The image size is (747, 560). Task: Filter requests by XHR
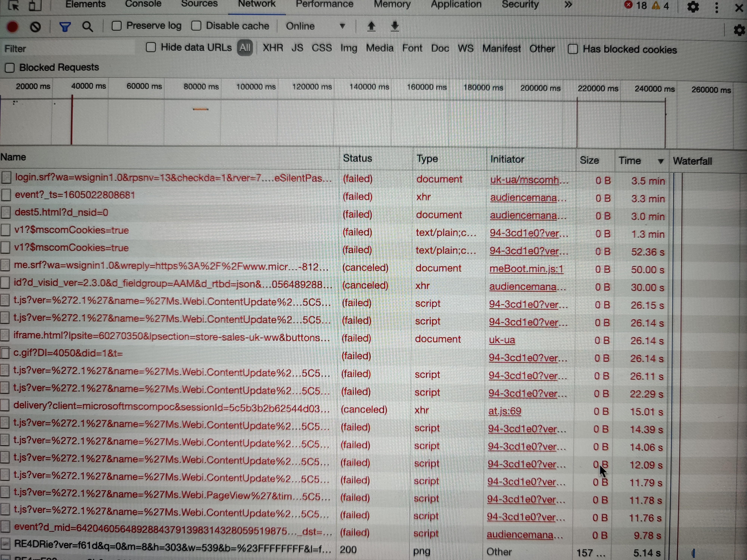click(x=273, y=48)
